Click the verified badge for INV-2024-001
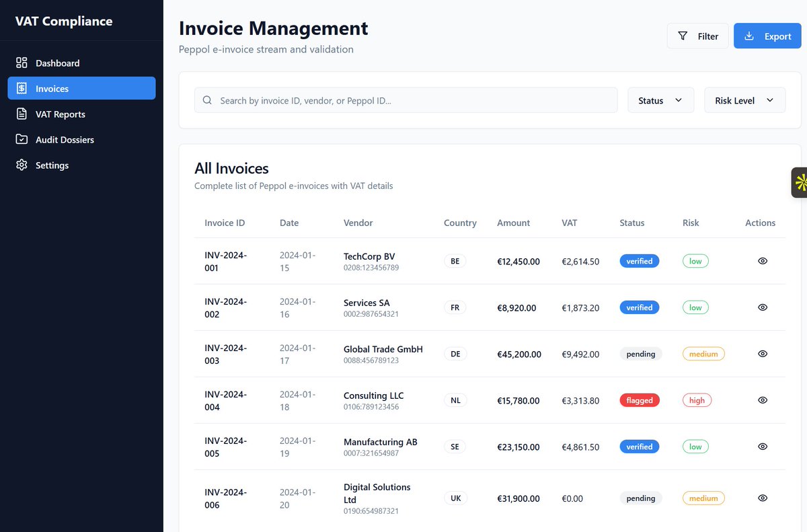The image size is (807, 532). coord(640,261)
